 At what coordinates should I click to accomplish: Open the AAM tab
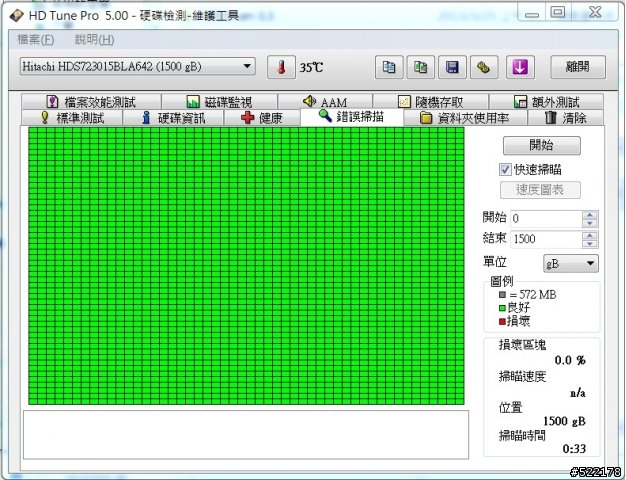pyautogui.click(x=325, y=102)
